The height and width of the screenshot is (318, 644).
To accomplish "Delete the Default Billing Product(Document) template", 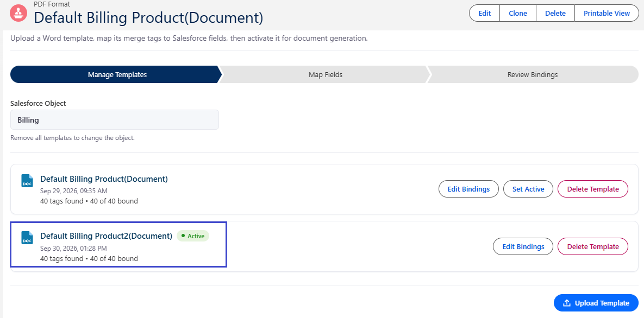I will 593,189.
